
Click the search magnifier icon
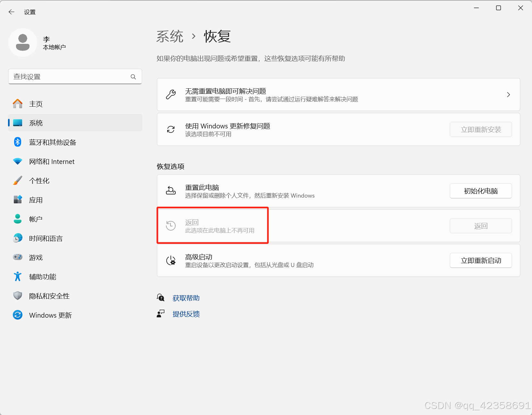[x=133, y=77]
